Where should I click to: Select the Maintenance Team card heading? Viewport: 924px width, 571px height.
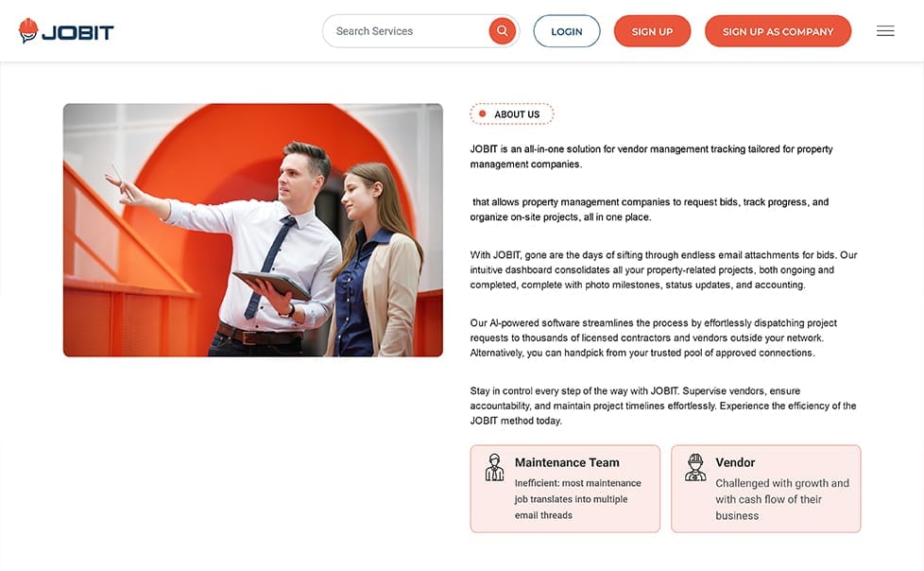click(567, 462)
